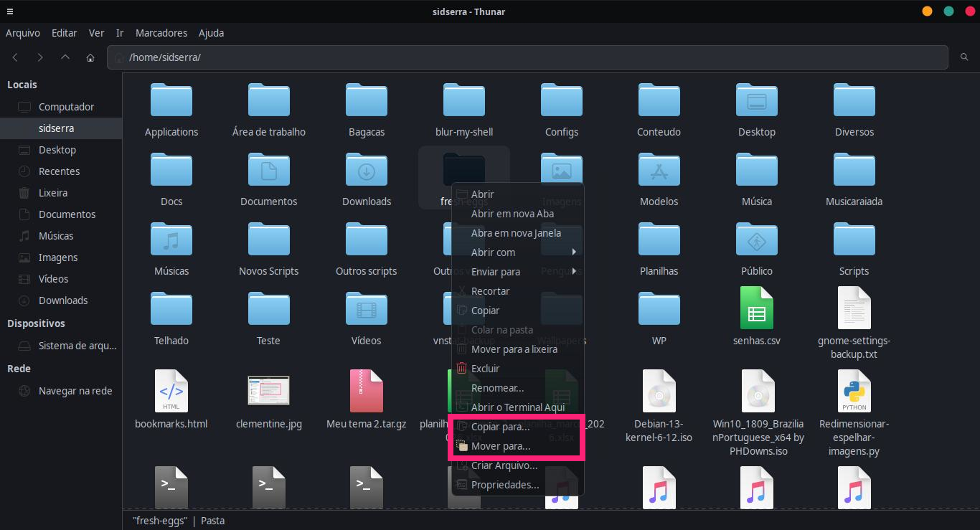Choose 'Copiar para...' in context menu
This screenshot has height=530, width=980.
(500, 427)
